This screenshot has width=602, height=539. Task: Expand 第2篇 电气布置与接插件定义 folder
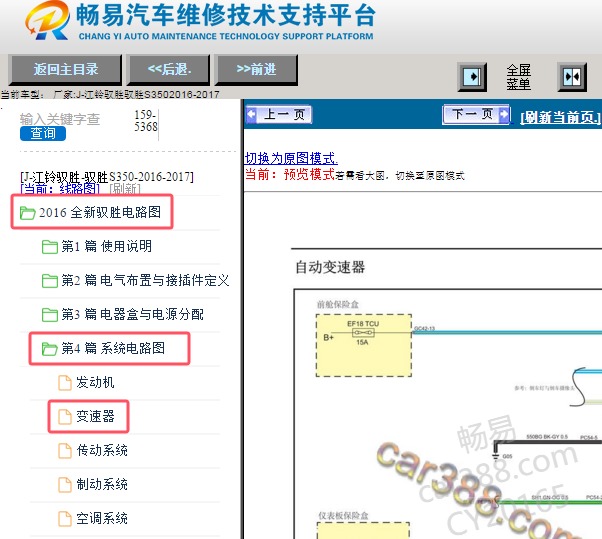pyautogui.click(x=145, y=280)
